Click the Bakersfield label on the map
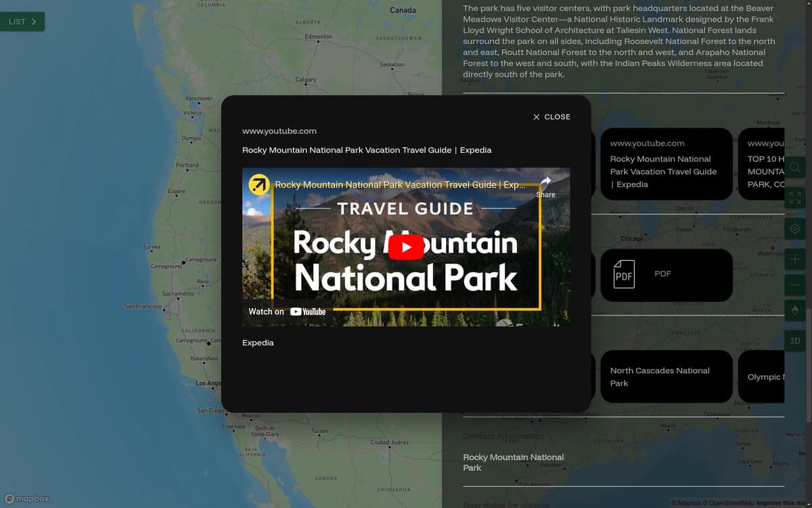 [x=204, y=358]
